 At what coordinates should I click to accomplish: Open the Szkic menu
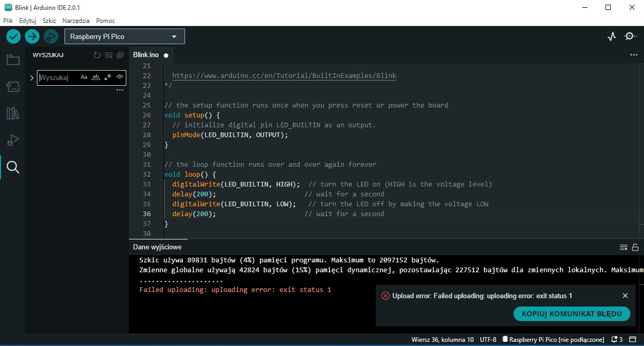pos(49,21)
